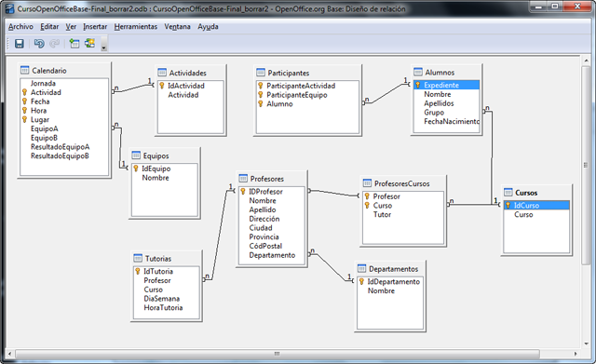Open the Ventana menu

177,27
